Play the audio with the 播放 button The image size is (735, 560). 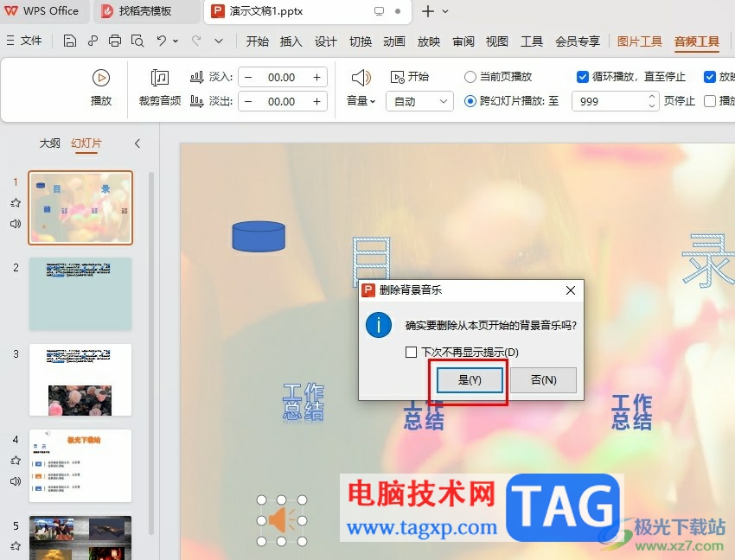(101, 87)
